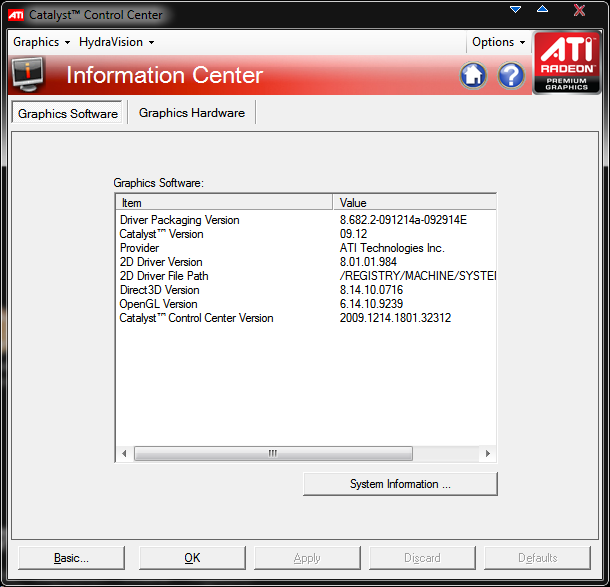Click the /REGISTRY/MACHINE/SYSTEM path value
The height and width of the screenshot is (587, 610).
(x=418, y=276)
